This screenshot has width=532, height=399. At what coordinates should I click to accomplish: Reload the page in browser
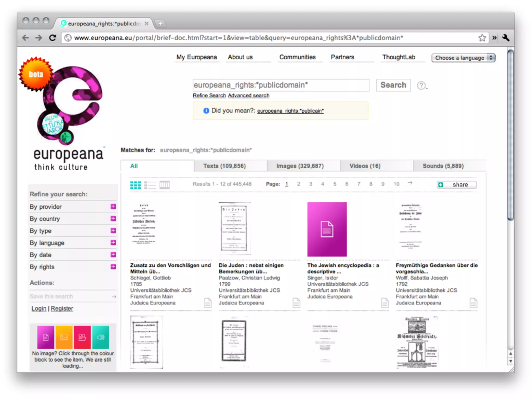(53, 38)
